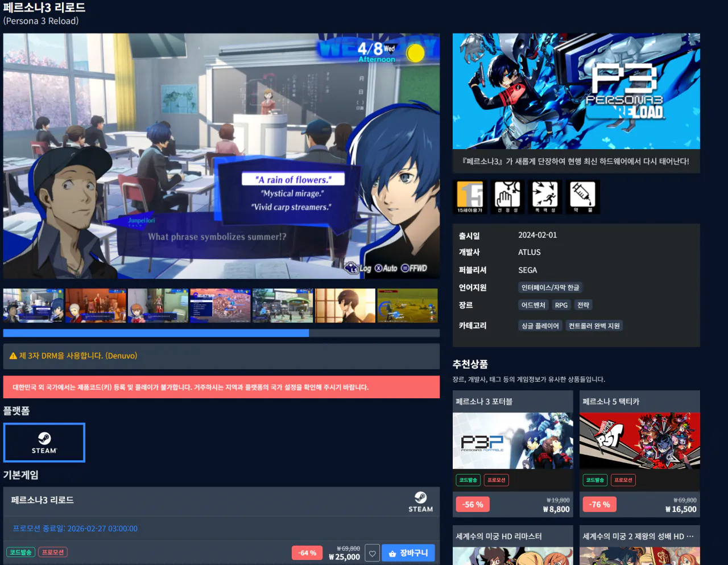The image size is (728, 565).
Task: Click the drug content rating icon
Action: [x=583, y=197]
